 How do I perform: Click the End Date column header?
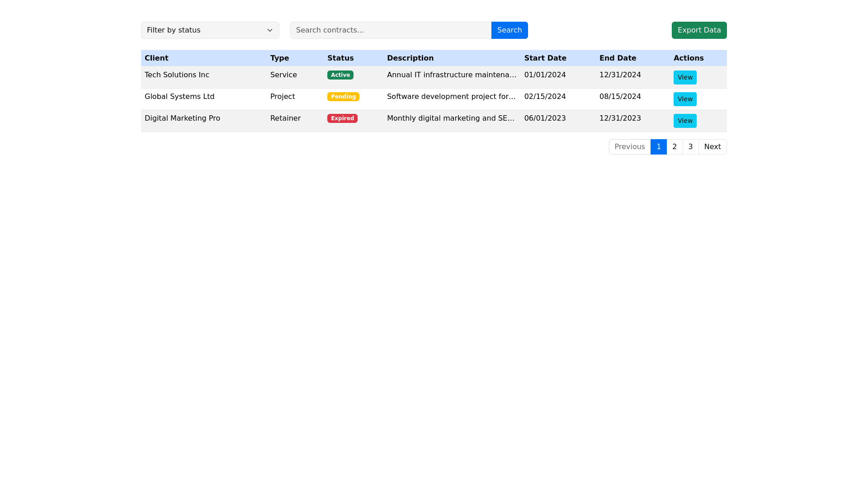click(618, 58)
